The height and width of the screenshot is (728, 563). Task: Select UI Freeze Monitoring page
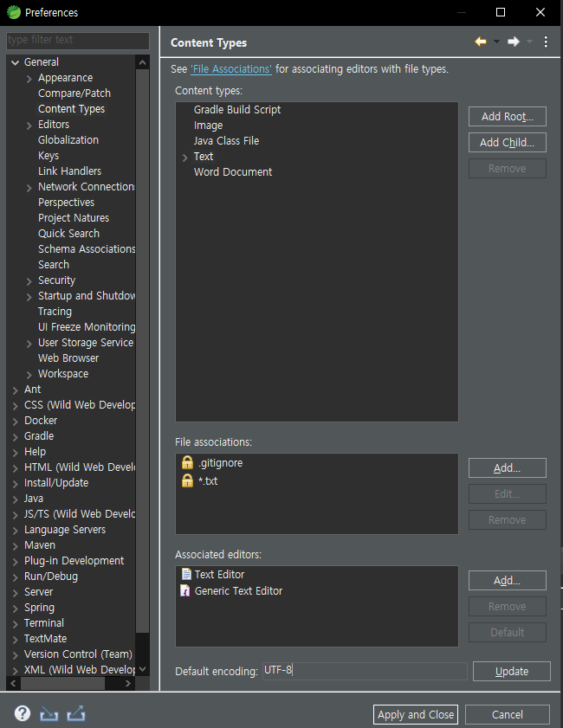tap(87, 327)
